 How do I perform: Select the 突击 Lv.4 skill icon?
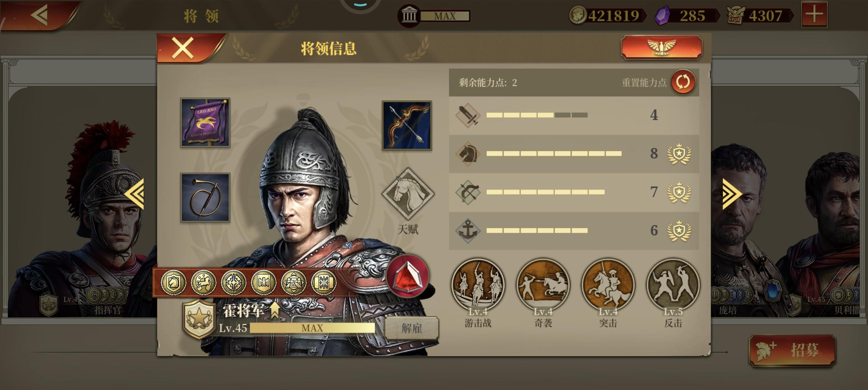pos(608,285)
